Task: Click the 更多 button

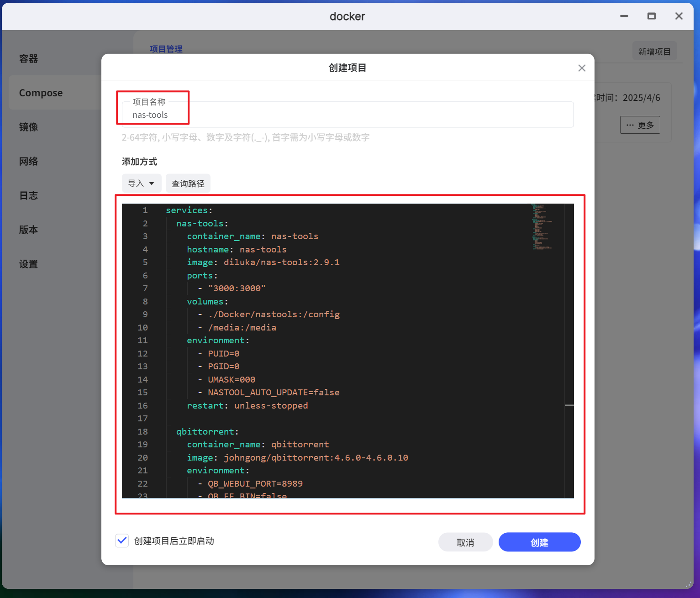Action: 640,125
